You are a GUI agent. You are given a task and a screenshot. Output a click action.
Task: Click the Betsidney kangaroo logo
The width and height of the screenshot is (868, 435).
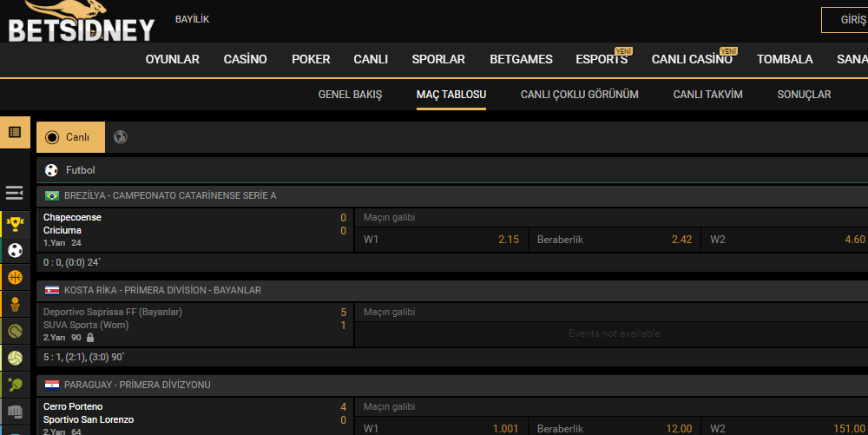(x=82, y=22)
